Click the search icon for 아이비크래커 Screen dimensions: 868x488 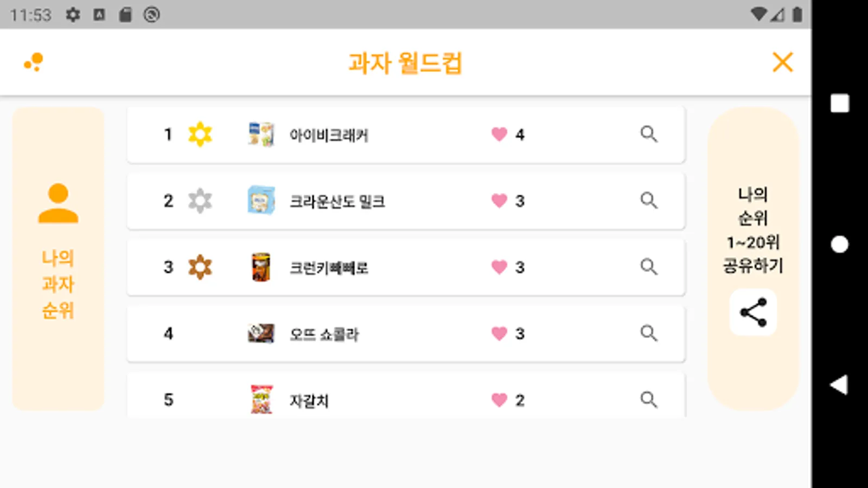[648, 134]
